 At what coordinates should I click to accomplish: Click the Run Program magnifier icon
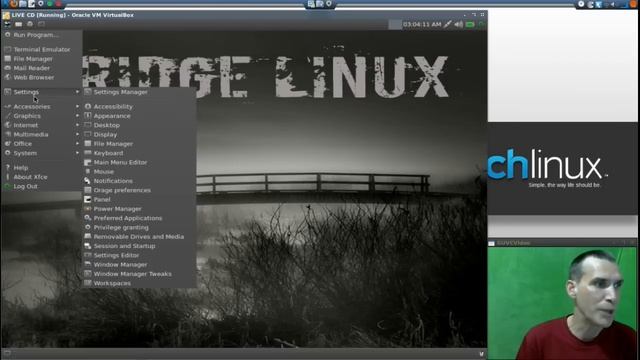click(x=7, y=35)
